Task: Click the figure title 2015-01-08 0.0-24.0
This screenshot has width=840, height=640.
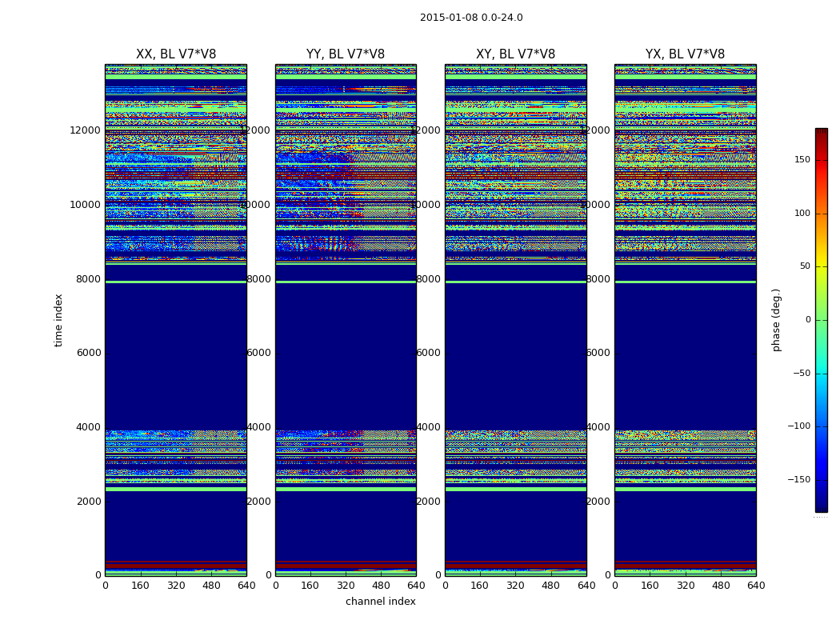Action: pyautogui.click(x=471, y=18)
